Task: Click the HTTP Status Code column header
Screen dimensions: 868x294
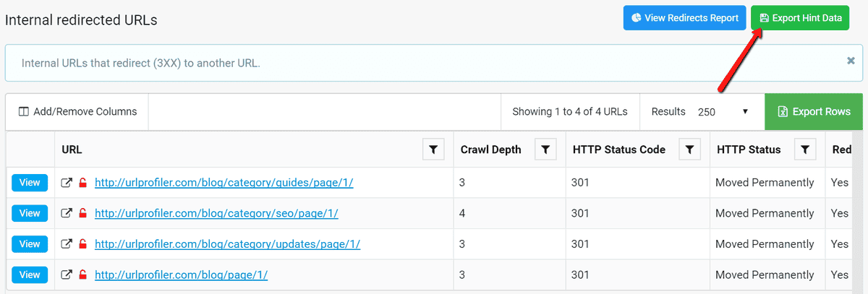Action: pyautogui.click(x=618, y=150)
